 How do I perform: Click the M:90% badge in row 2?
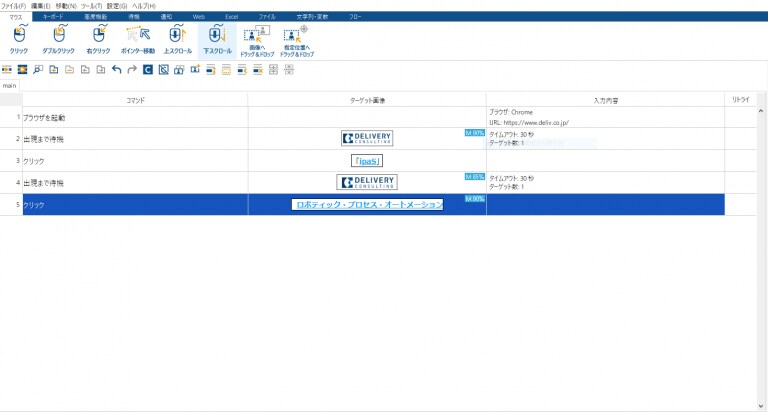click(x=475, y=133)
